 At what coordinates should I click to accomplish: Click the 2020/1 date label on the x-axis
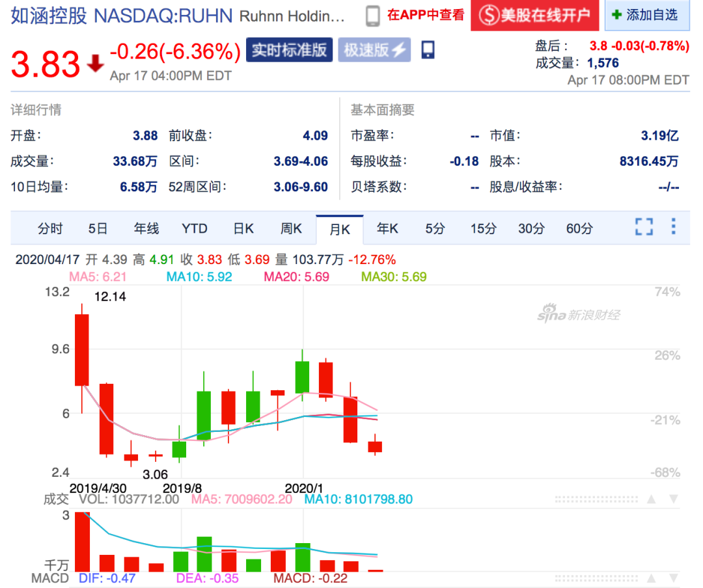pyautogui.click(x=303, y=488)
